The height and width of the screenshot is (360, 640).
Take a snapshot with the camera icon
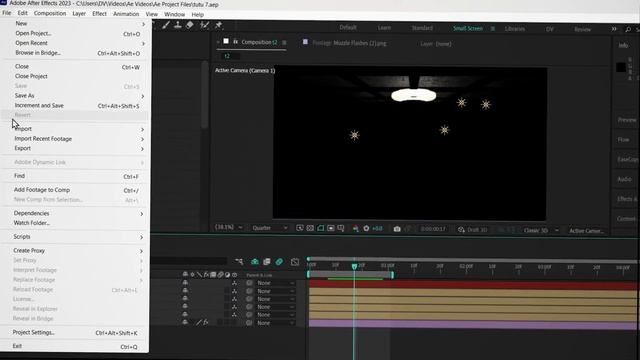(397, 229)
